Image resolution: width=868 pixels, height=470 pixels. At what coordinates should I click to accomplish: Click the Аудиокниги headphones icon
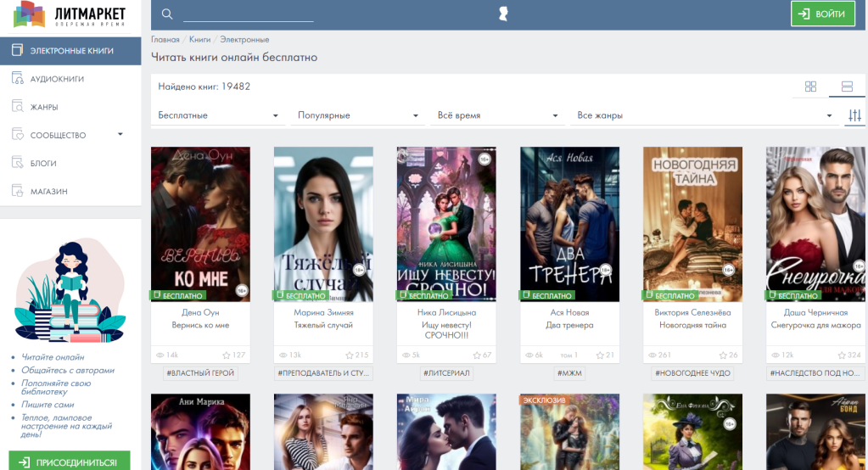pos(17,79)
